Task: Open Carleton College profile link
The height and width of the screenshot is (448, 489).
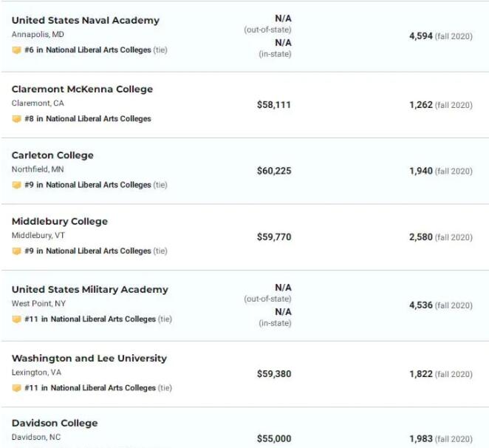Action: 52,155
